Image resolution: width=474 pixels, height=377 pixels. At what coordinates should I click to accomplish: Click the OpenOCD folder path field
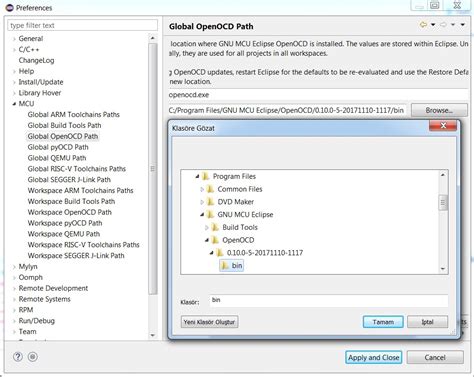pyautogui.click(x=287, y=110)
